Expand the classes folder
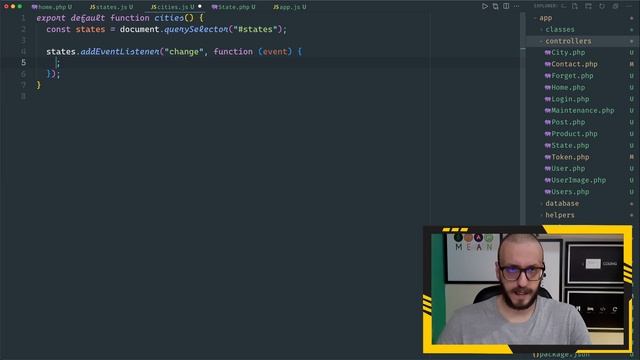The height and width of the screenshot is (360, 640). pyautogui.click(x=560, y=29)
